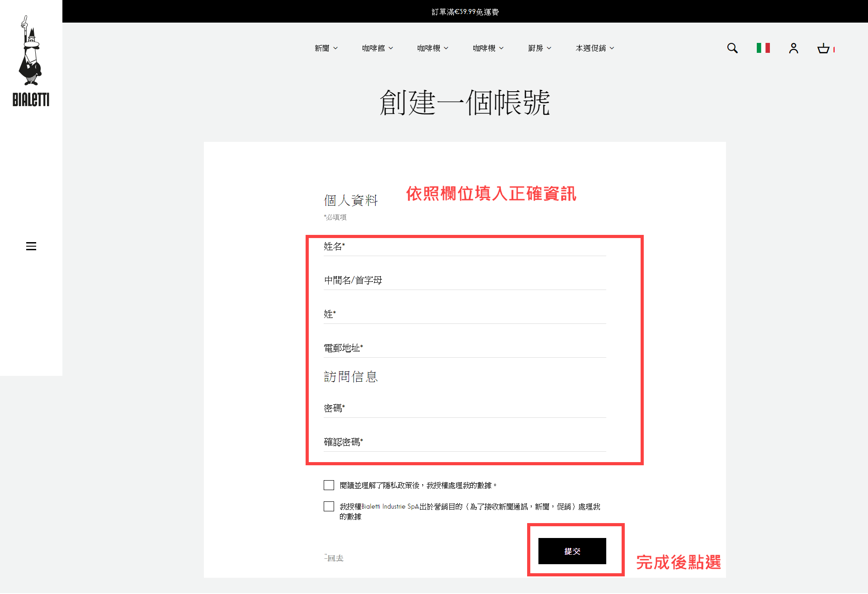Check the marketing consent checkbox

pos(329,506)
